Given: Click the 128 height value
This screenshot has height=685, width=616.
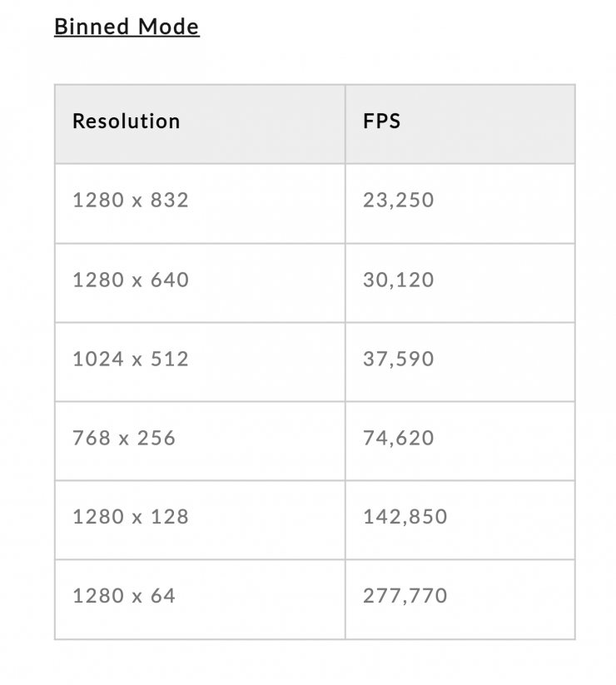Looking at the screenshot, I should [169, 517].
